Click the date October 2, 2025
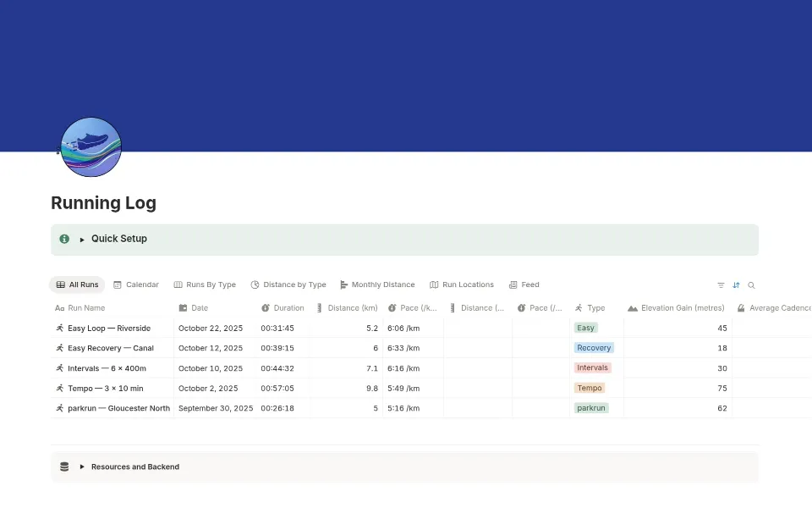 coord(208,389)
